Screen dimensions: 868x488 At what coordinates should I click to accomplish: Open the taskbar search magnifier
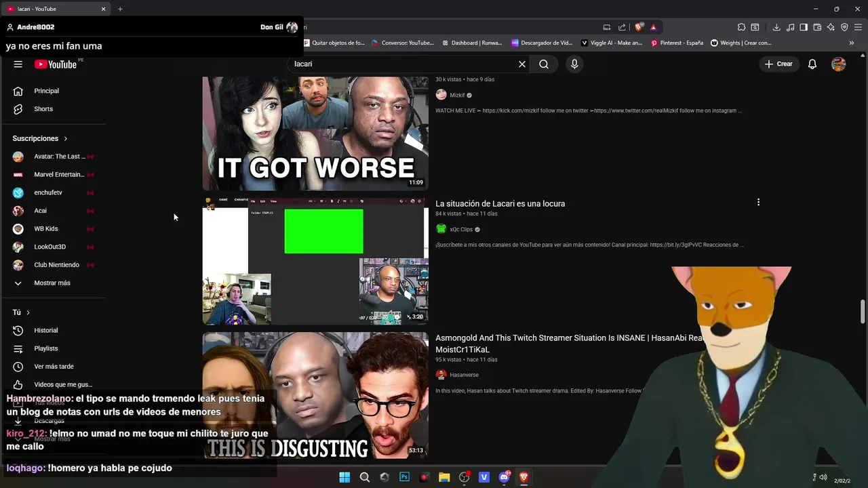click(x=365, y=477)
